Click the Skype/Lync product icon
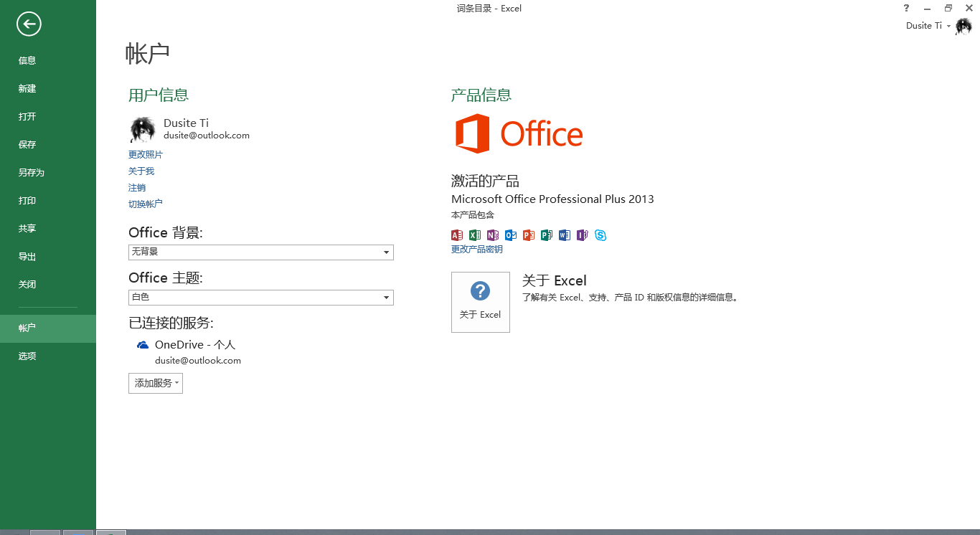Viewport: 980px width, 535px height. click(x=600, y=235)
